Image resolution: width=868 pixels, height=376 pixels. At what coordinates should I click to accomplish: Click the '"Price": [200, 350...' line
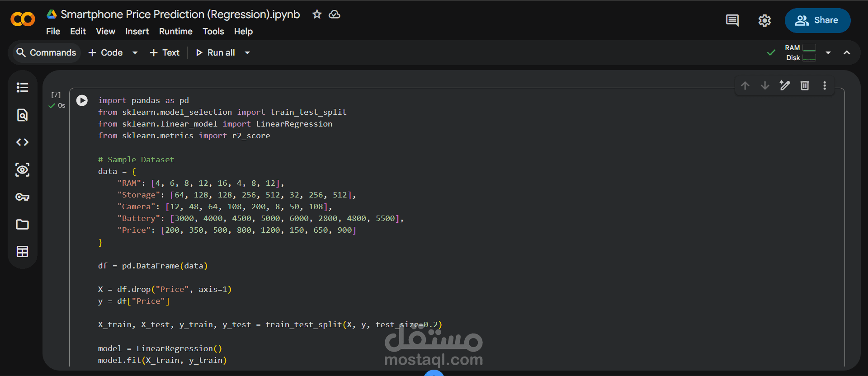click(237, 230)
